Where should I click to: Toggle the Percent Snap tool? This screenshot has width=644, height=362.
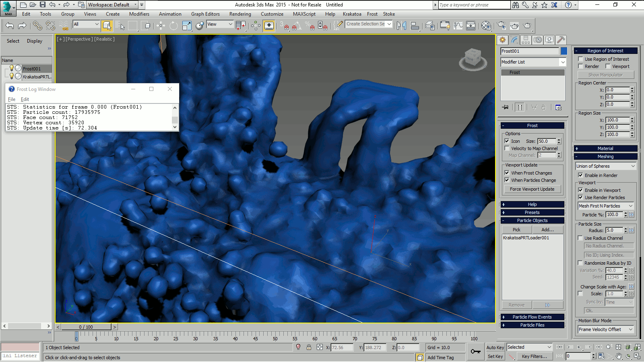click(x=310, y=26)
